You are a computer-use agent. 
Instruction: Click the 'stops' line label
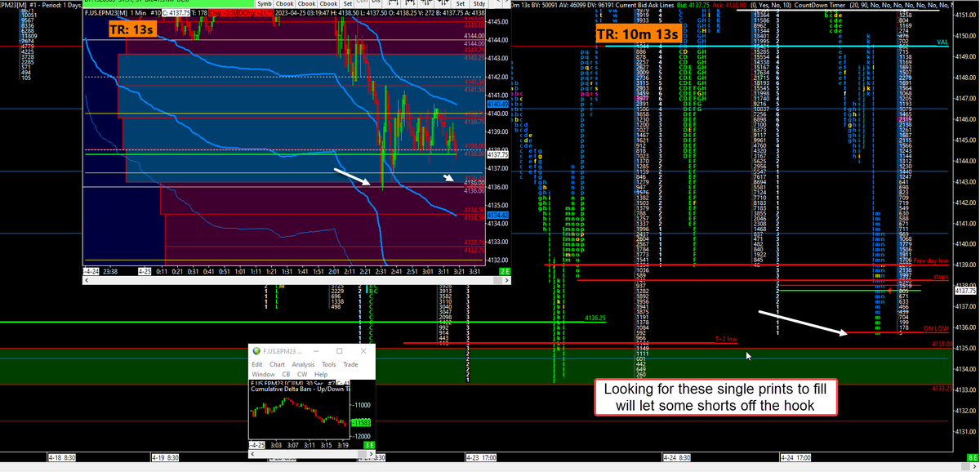coord(941,278)
